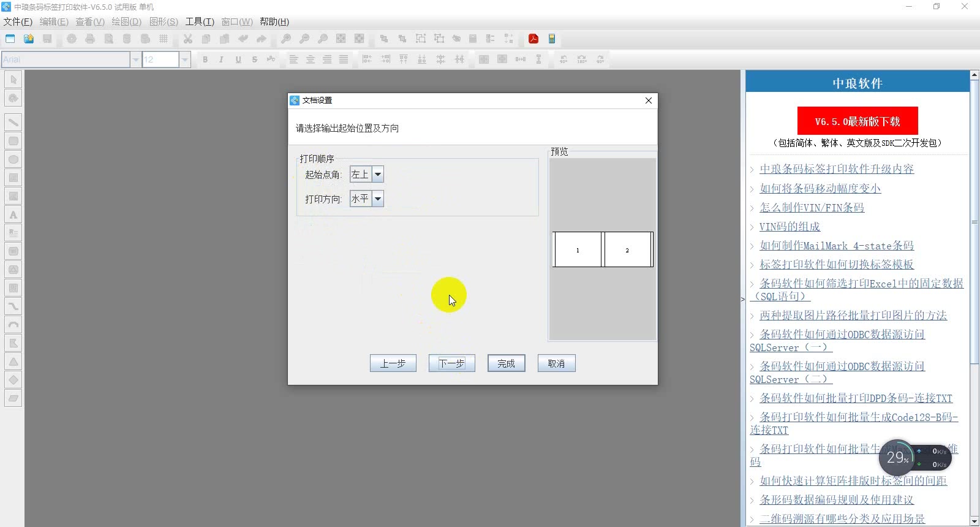
Task: Click the align text left icon
Action: tap(293, 59)
